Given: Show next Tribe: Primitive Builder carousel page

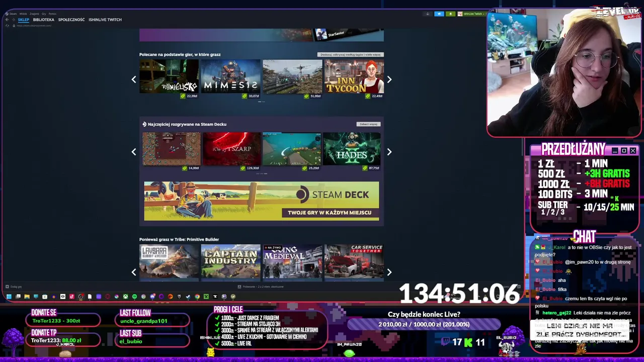Looking at the screenshot, I should 389,272.
